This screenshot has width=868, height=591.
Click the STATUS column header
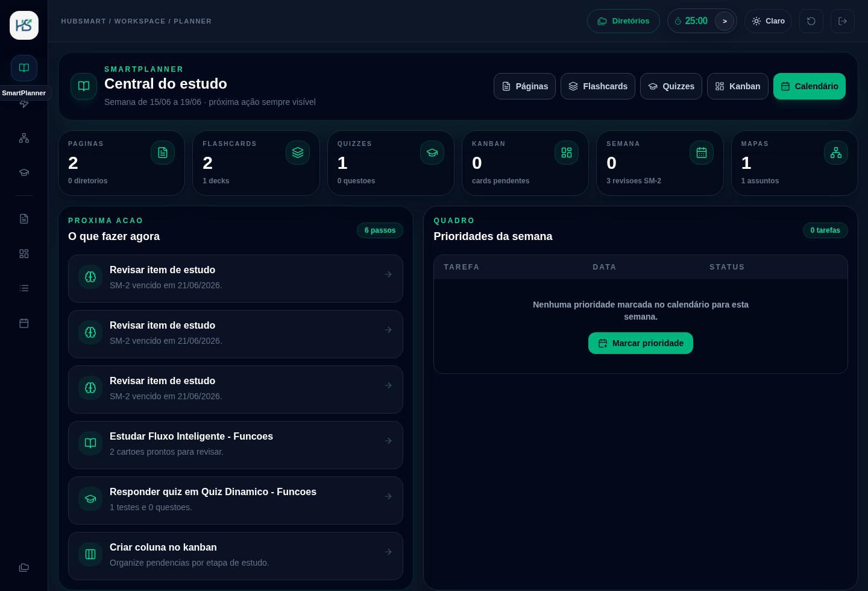(x=727, y=267)
